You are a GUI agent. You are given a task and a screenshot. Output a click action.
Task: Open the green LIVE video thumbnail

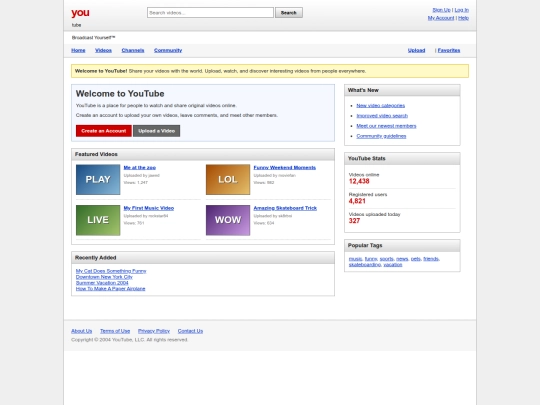point(98,220)
